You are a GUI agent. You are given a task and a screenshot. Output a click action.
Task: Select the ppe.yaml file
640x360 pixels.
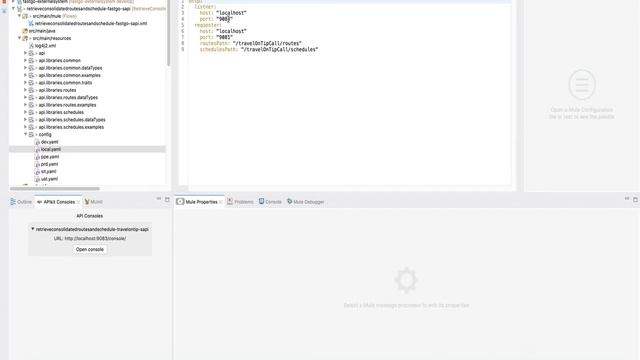click(50, 157)
